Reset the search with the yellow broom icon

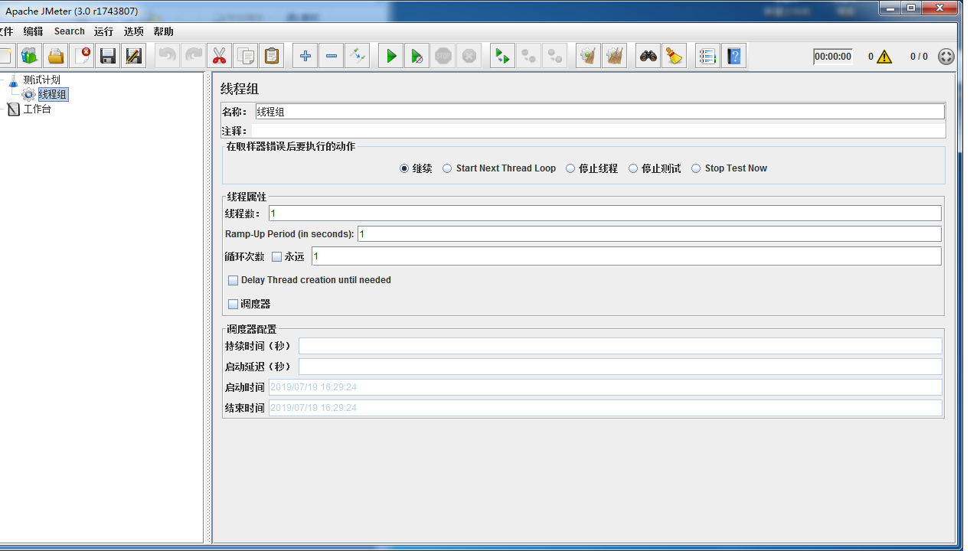[x=675, y=56]
